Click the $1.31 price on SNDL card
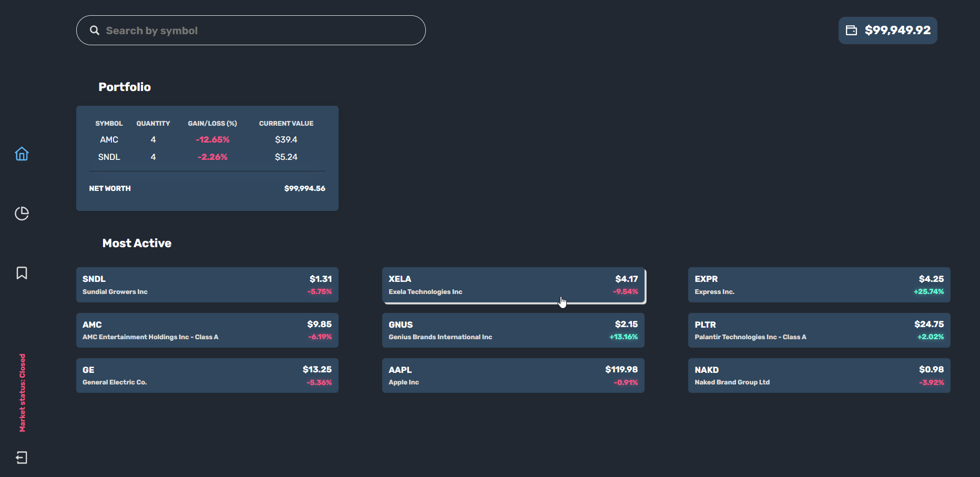This screenshot has height=477, width=980. click(321, 279)
